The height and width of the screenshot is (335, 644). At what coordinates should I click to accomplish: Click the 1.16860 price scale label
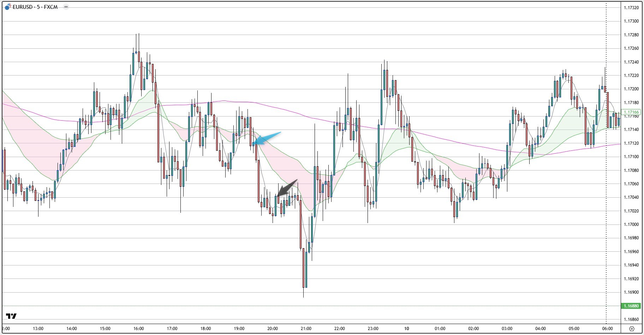coord(631,319)
